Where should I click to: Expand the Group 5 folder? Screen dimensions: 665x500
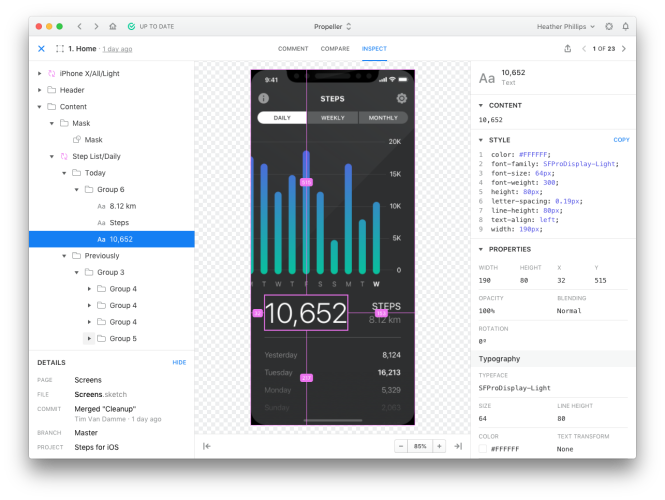(x=89, y=338)
